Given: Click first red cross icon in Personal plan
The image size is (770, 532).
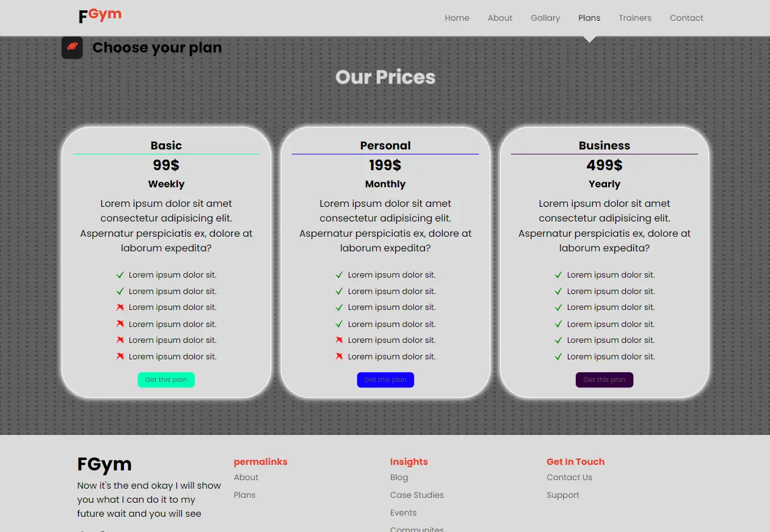Looking at the screenshot, I should (x=340, y=340).
